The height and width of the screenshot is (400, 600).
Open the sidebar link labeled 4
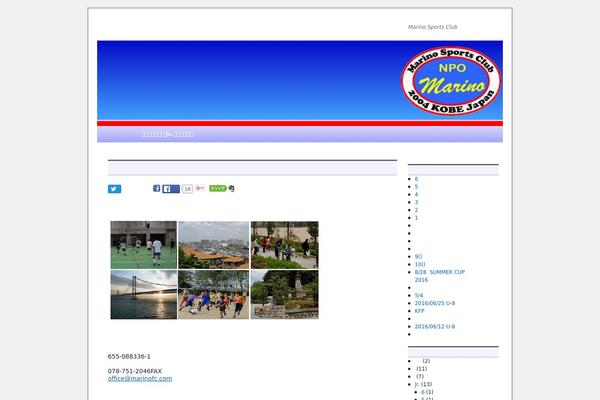coord(416,194)
